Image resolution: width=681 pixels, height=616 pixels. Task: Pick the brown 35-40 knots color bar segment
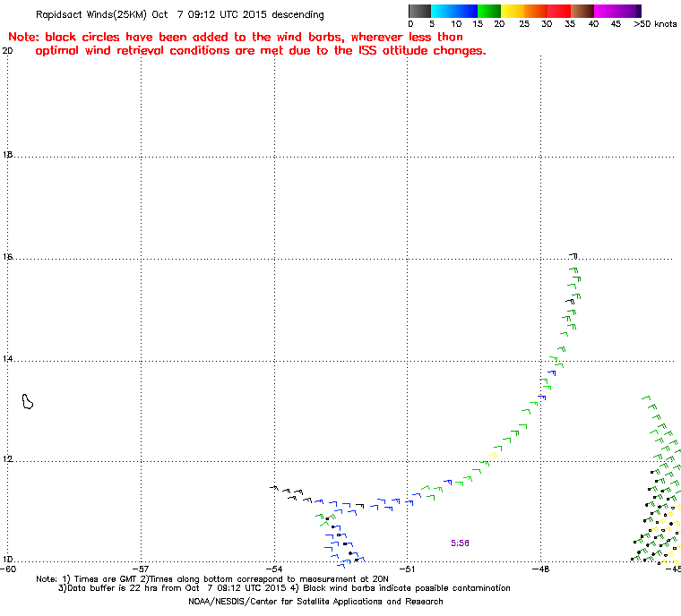point(582,11)
